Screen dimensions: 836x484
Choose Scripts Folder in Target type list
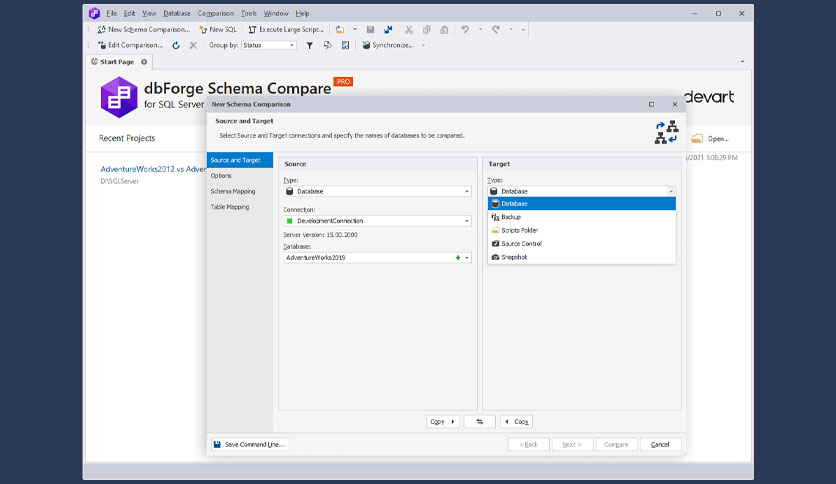click(582, 230)
